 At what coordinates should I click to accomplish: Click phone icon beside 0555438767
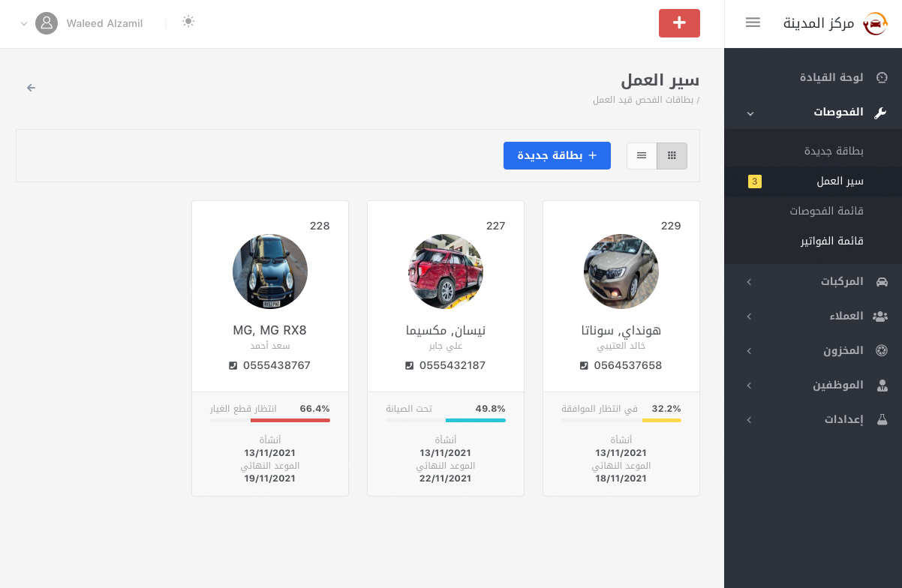coord(233,366)
